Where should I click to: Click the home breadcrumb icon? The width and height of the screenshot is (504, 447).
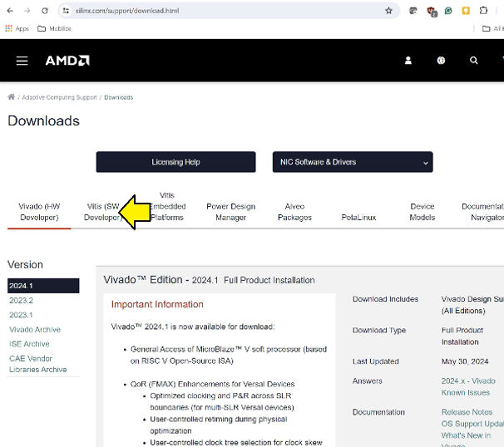tap(12, 97)
